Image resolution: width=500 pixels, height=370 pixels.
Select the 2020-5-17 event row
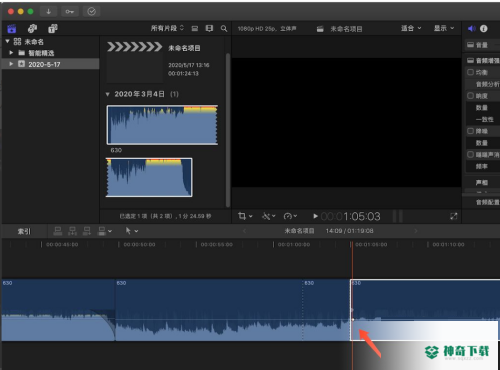[x=51, y=64]
